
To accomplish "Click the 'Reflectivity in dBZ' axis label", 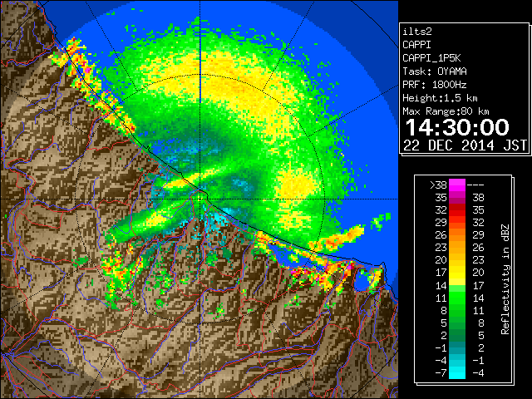I will [x=505, y=279].
